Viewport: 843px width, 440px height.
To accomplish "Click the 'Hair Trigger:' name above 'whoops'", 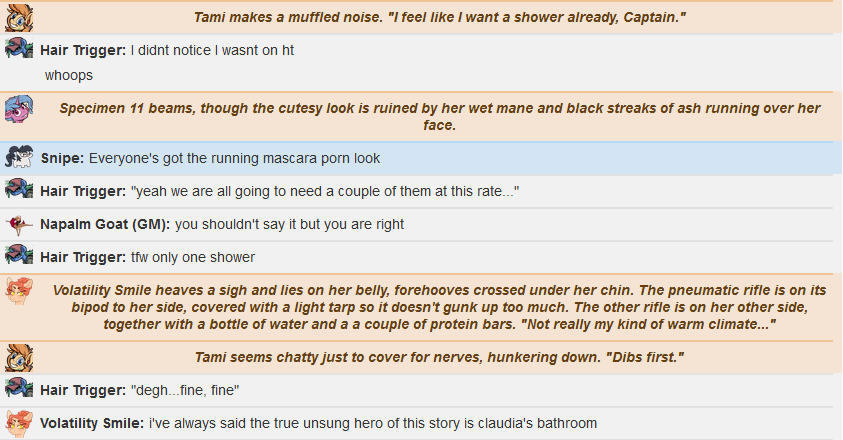I will coord(83,50).
